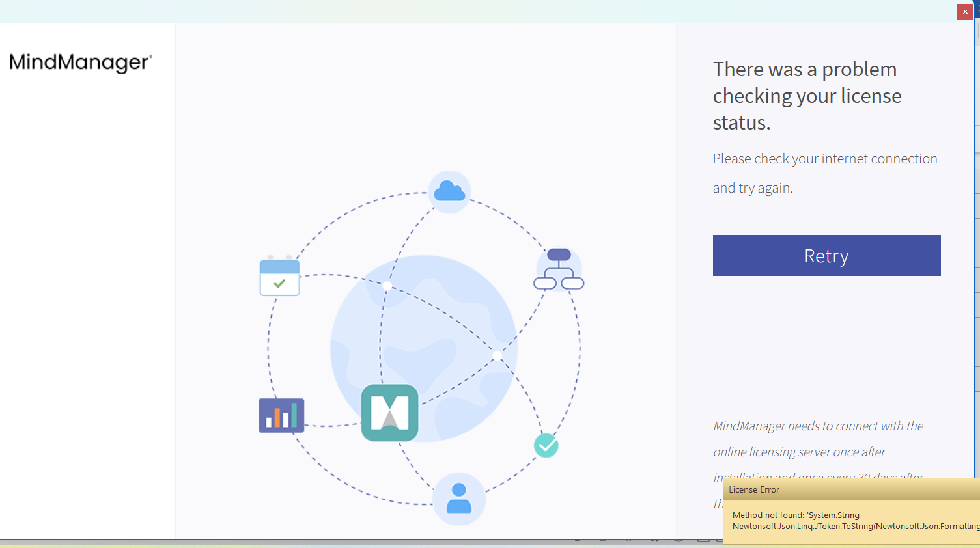The image size is (980, 548).
Task: Close the license check window
Action: [x=965, y=12]
